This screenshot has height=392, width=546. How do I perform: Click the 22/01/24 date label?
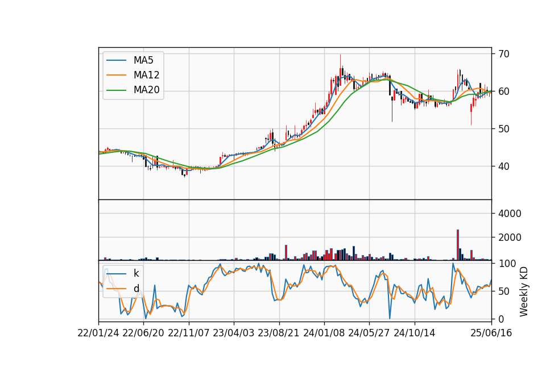coord(98,333)
